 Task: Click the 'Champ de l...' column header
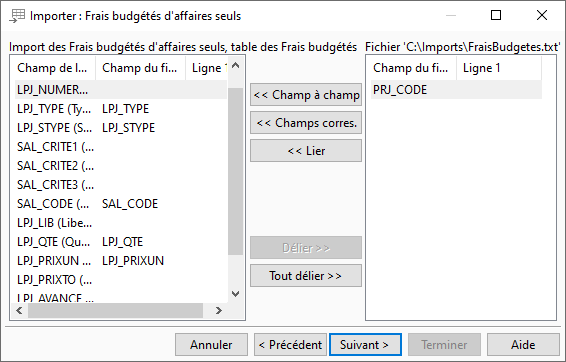(x=53, y=68)
